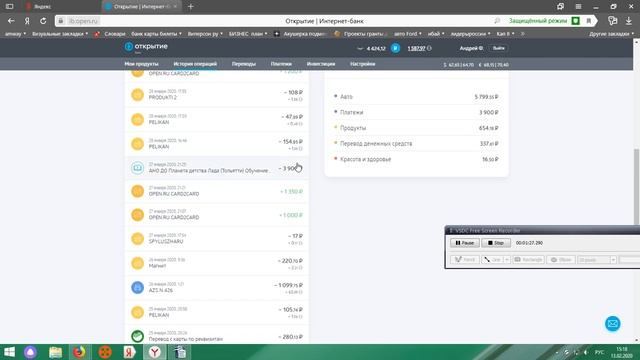Select the Ellipse tool in VSDC recorder
Screen dimensions: 640x360
pos(561,260)
